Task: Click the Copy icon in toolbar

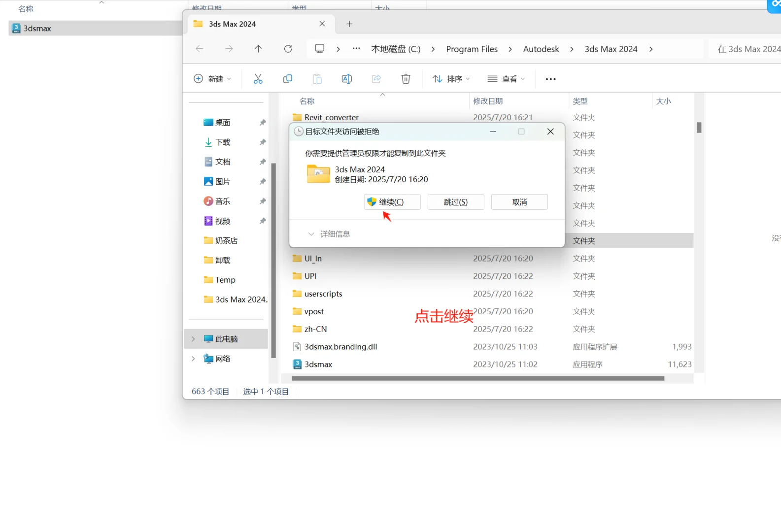Action: coord(288,79)
